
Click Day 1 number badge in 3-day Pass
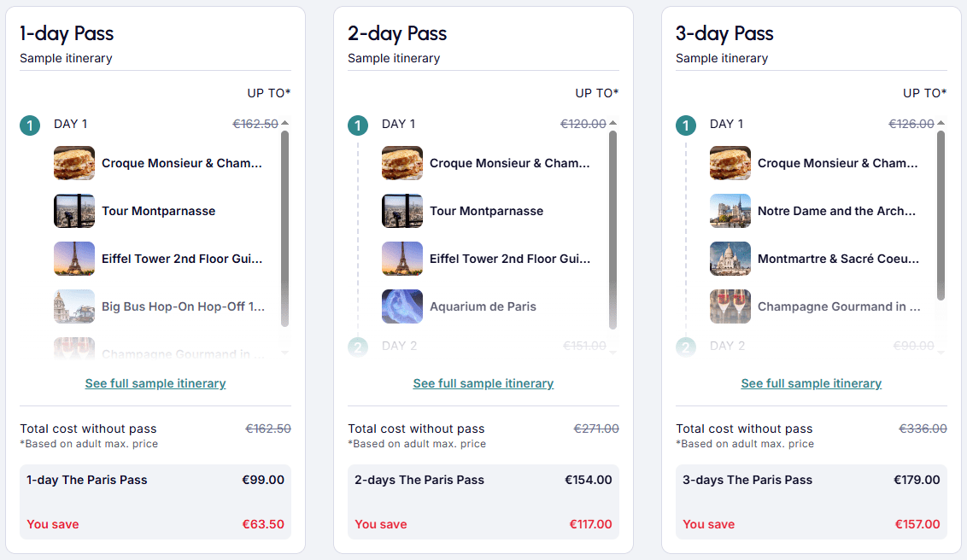[x=686, y=125]
